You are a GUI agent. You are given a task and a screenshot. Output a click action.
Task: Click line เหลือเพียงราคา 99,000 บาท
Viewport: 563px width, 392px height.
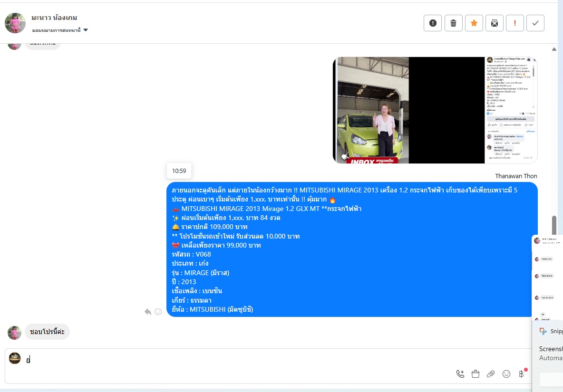[x=216, y=245]
